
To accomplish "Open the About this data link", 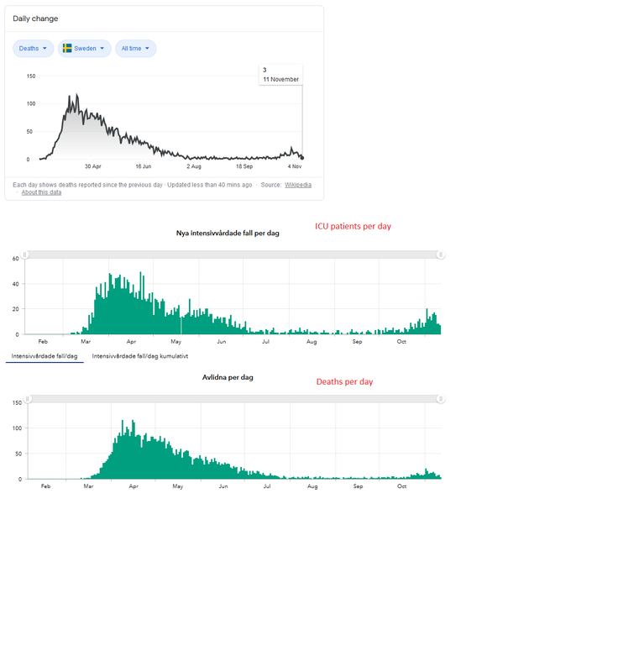I will [x=41, y=192].
